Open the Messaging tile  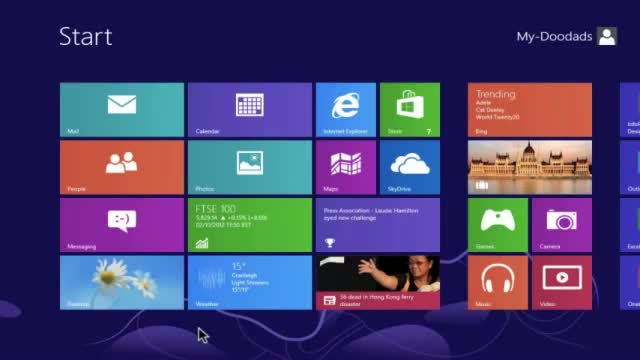point(122,225)
